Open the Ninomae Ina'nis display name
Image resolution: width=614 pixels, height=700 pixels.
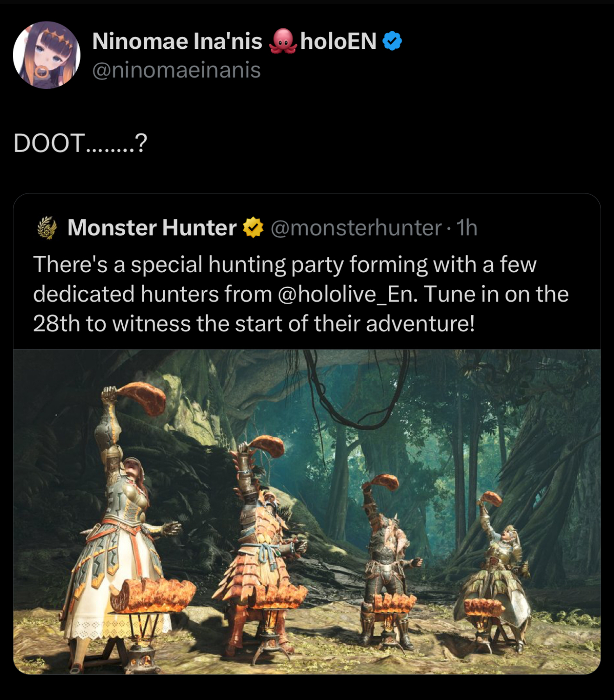tap(177, 41)
